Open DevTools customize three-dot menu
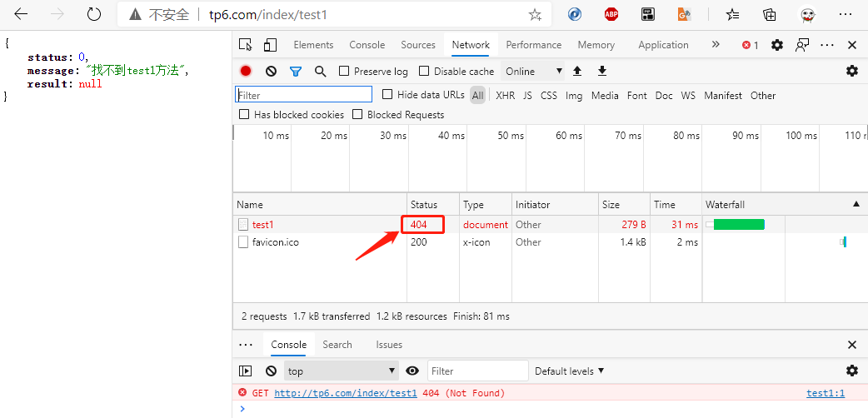This screenshot has height=418, width=868. [x=827, y=45]
